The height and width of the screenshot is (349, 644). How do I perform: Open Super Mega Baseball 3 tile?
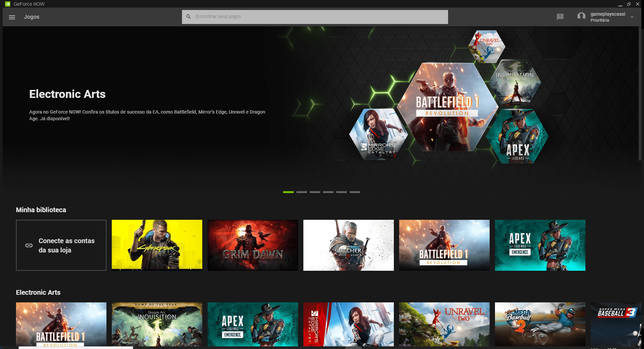pyautogui.click(x=616, y=324)
